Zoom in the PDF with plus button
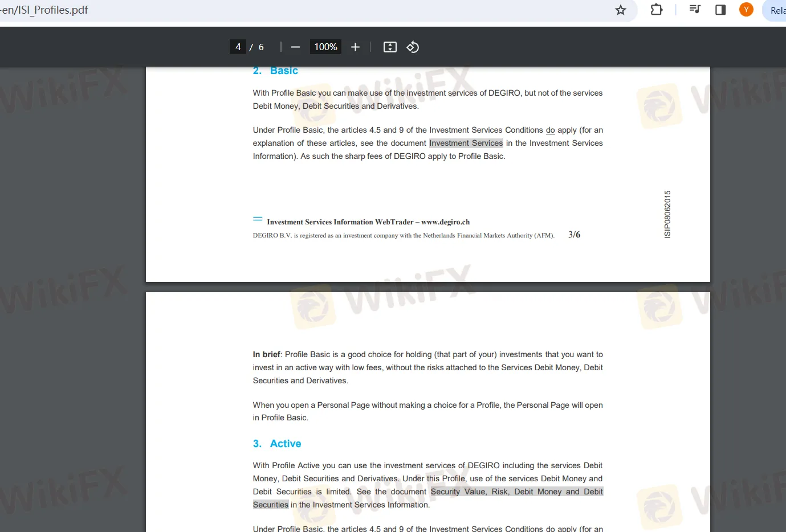Image resolution: width=786 pixels, height=532 pixels. point(355,47)
